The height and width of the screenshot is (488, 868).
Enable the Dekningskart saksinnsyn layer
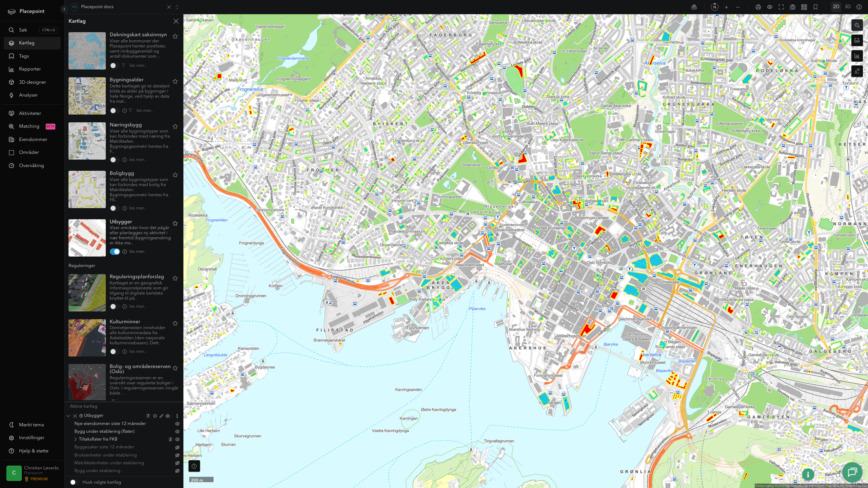click(x=115, y=65)
